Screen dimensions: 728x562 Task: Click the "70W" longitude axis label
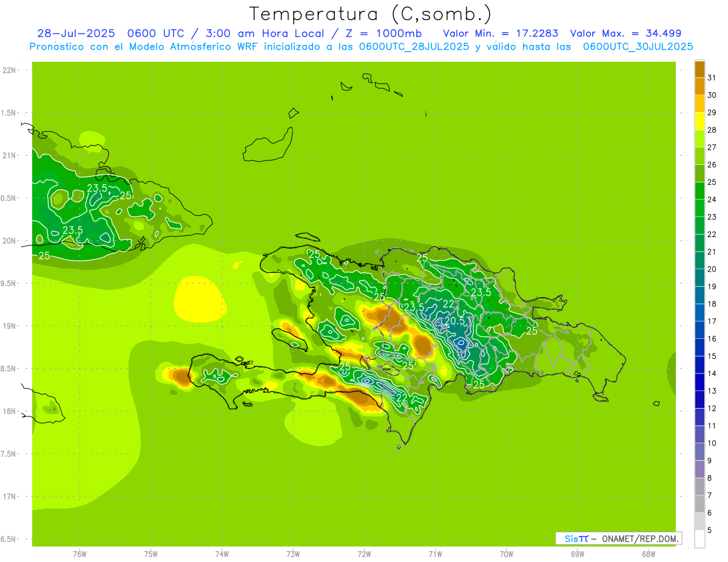click(x=507, y=554)
